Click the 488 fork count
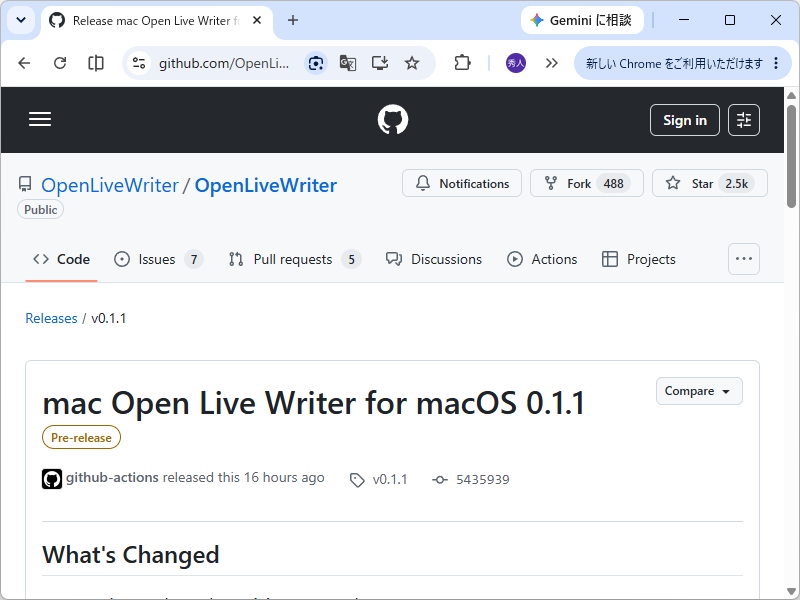This screenshot has width=800, height=600. [613, 184]
